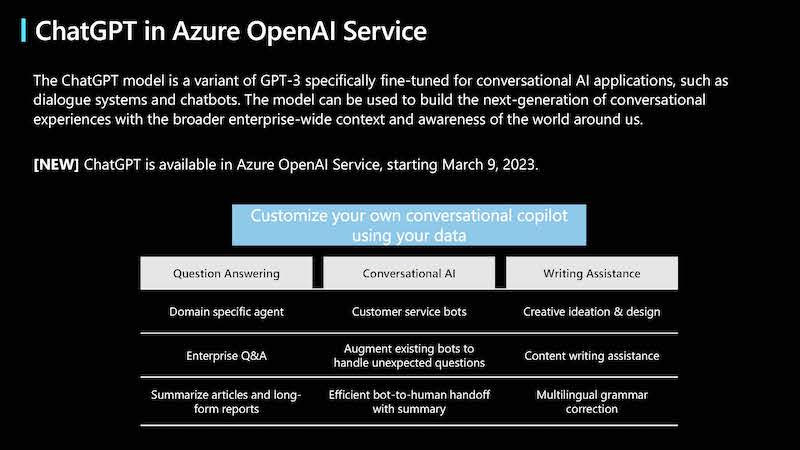Click the paragraph describing the ChatGPT model
This screenshot has height=450, width=800.
click(381, 100)
